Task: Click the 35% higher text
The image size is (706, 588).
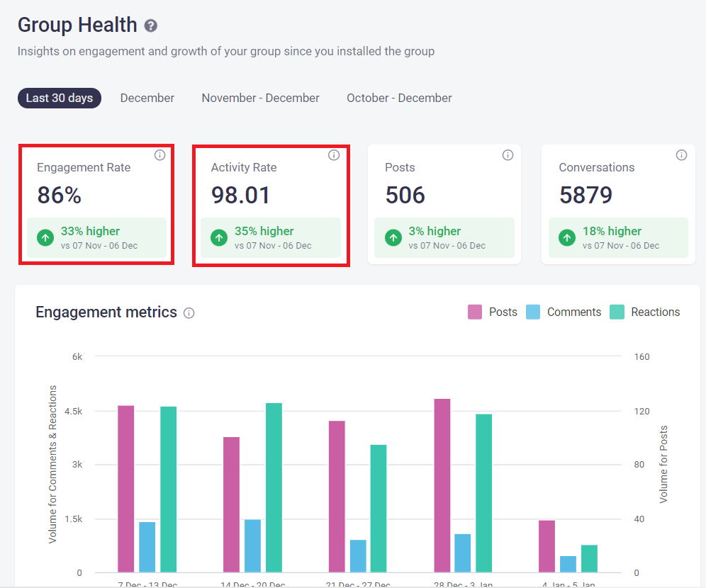Action: [264, 231]
